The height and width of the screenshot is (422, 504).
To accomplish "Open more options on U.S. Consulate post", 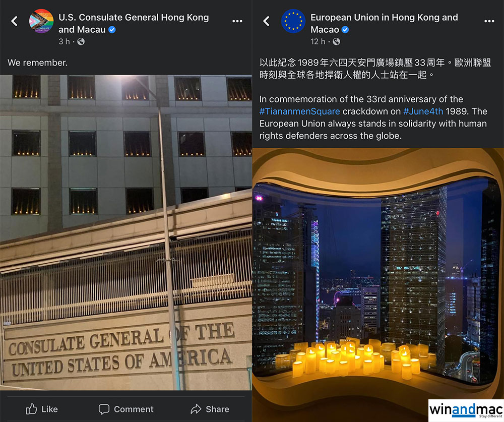I will tap(237, 21).
